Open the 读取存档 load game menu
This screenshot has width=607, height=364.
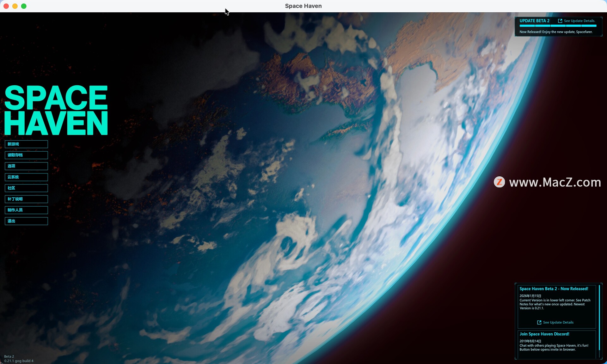(26, 155)
